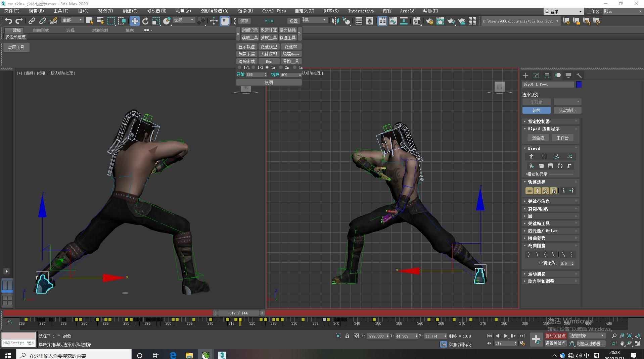The image size is (644, 359).
Task: Activate the Select and Scale tool
Action: point(156,21)
